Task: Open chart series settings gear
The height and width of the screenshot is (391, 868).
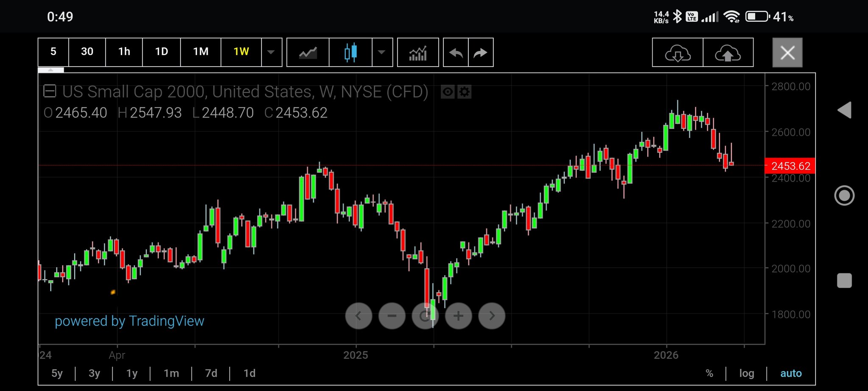Action: pyautogui.click(x=465, y=92)
